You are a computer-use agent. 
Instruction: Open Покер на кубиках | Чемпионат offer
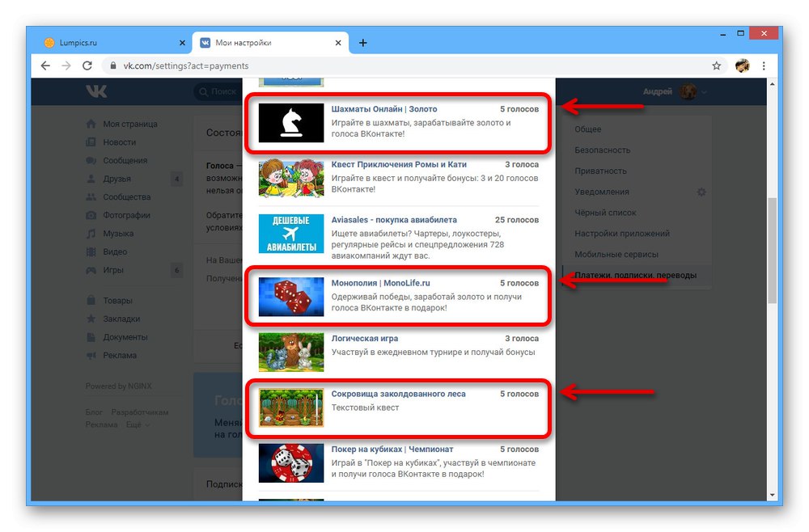pyautogui.click(x=392, y=449)
